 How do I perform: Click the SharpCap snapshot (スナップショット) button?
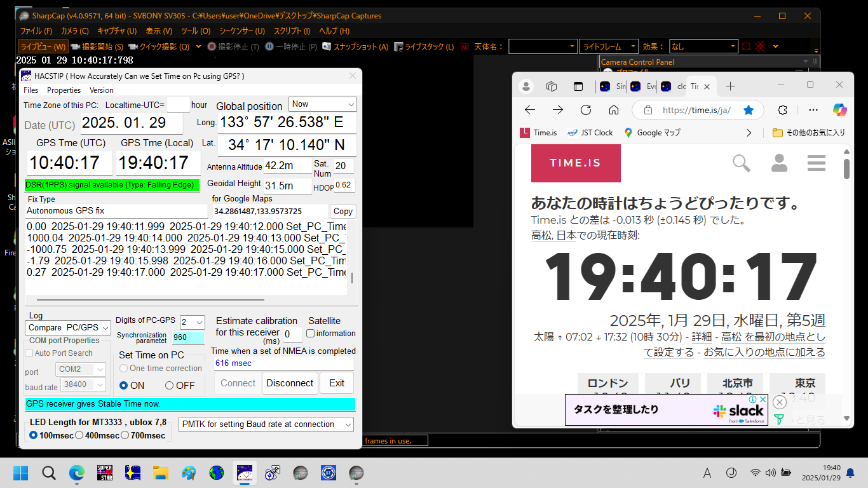(x=355, y=46)
